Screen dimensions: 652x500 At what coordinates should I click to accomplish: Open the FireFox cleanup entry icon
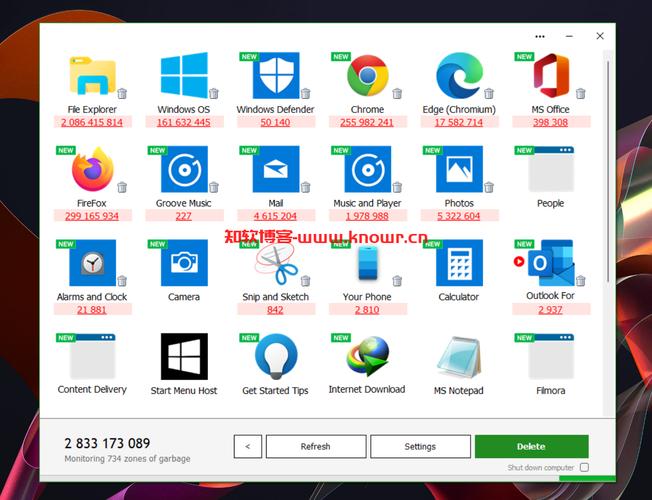tap(93, 169)
